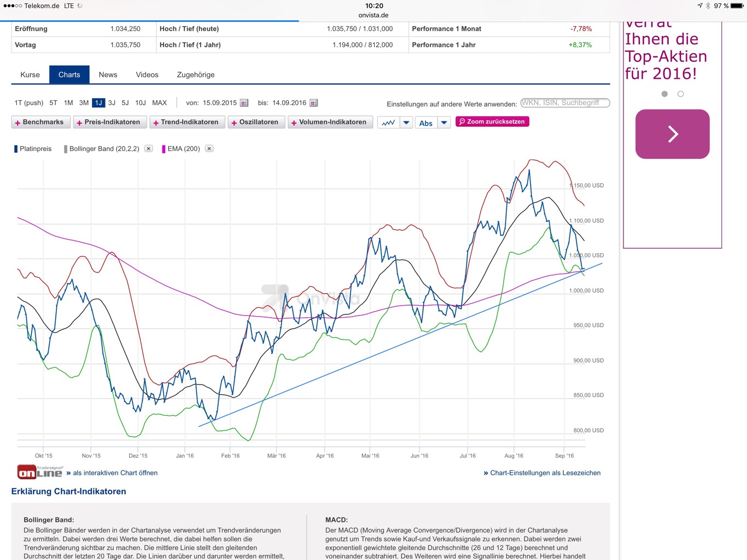Screen dimensions: 747x560
Task: Focus the WKN, ISIN, Suchbegriff field
Action: point(564,103)
